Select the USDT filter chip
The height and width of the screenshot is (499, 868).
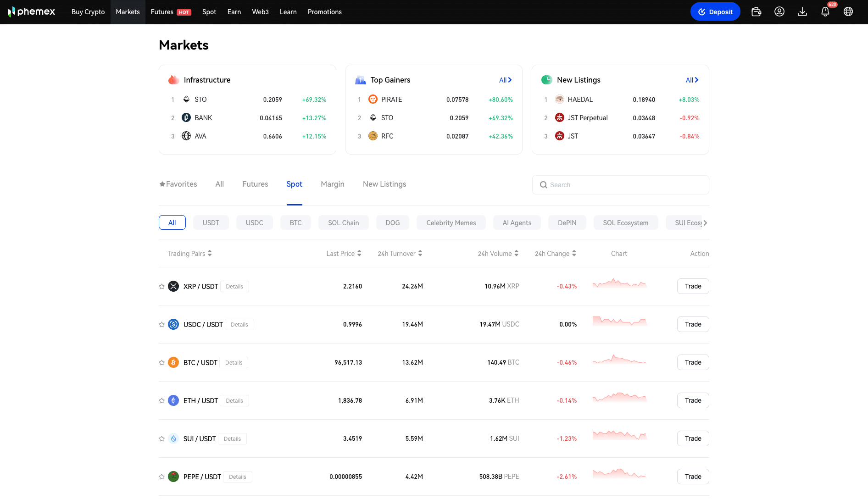(x=211, y=222)
